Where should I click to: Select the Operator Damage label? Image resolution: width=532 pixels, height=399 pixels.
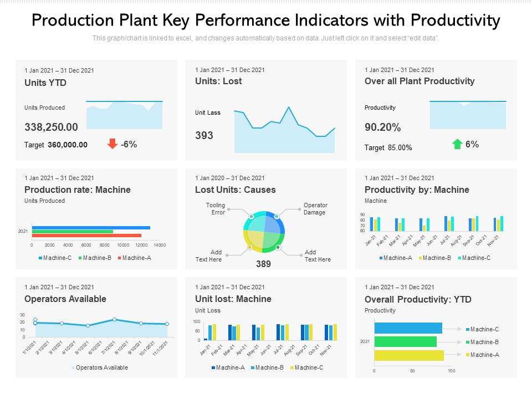coord(315,209)
